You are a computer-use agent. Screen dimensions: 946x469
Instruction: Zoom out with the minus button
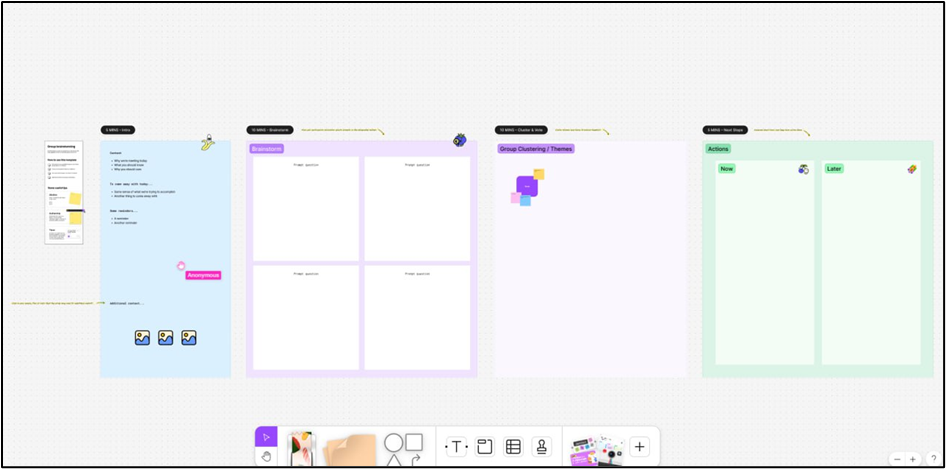click(897, 459)
